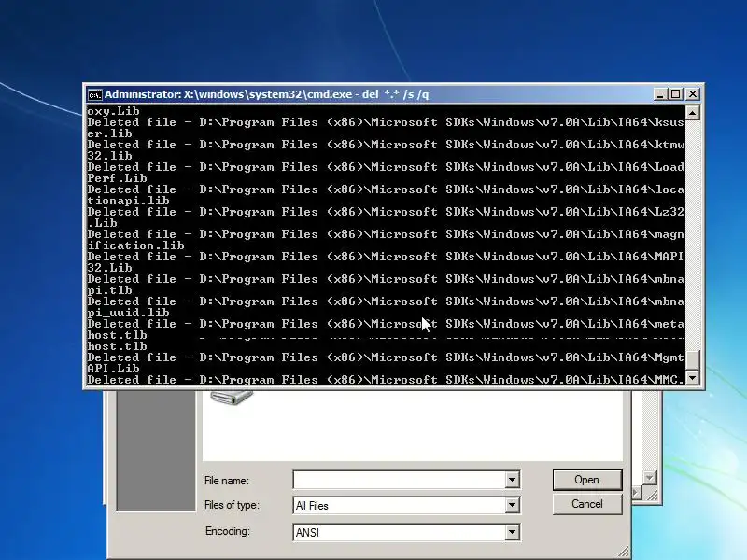
Task: Click the Cancel button in the dialog
Action: pyautogui.click(x=587, y=504)
